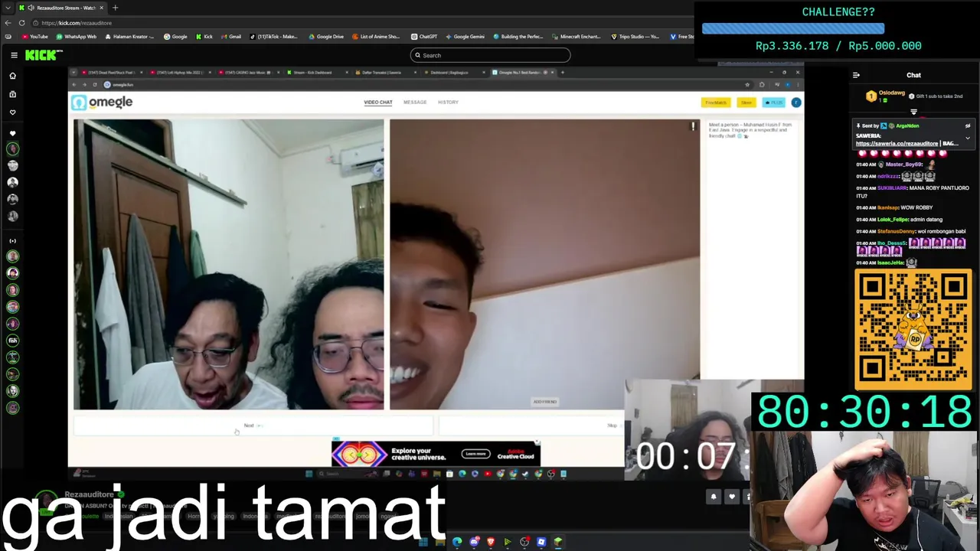Select the VIDEO CHAT tab on Omegle

(378, 102)
